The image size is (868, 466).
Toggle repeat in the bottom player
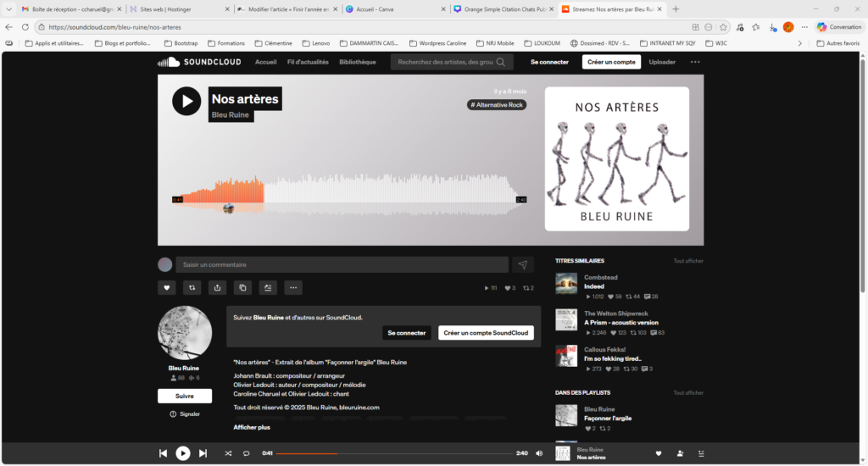click(x=247, y=453)
